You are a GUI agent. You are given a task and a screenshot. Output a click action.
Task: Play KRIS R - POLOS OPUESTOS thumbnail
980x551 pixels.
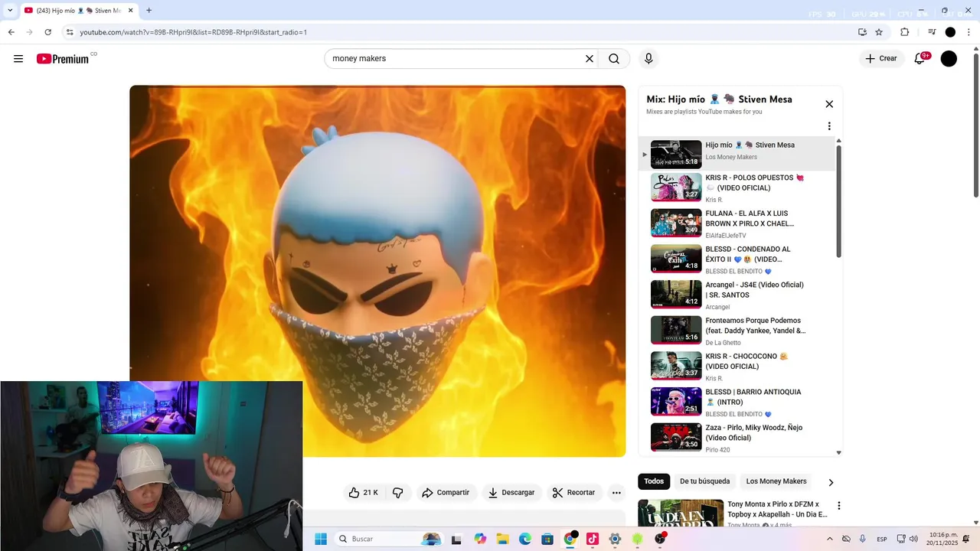click(x=676, y=187)
